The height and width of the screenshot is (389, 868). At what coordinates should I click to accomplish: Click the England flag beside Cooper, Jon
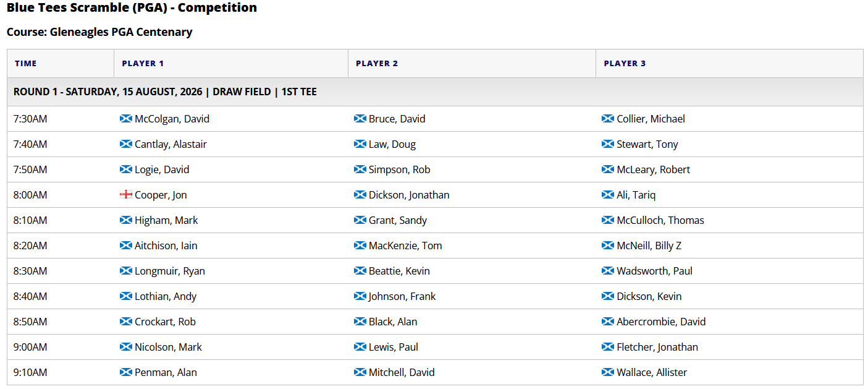click(x=126, y=195)
